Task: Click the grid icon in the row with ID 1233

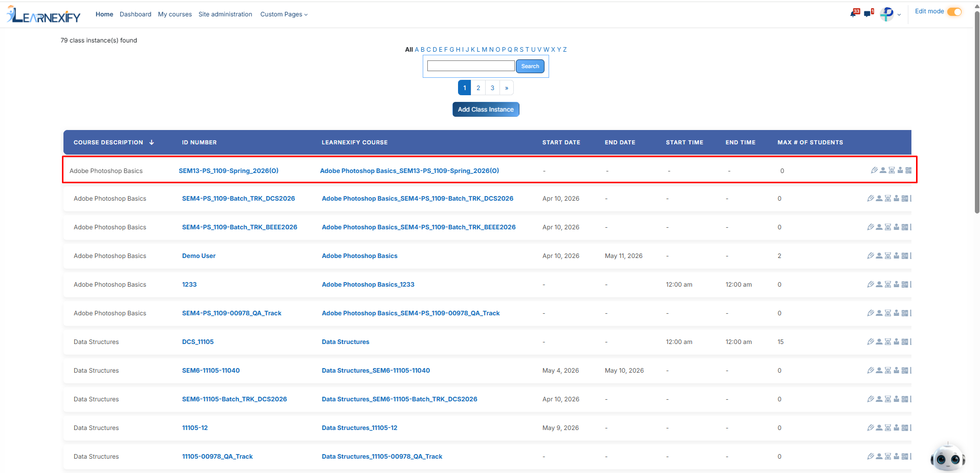Action: (x=905, y=285)
